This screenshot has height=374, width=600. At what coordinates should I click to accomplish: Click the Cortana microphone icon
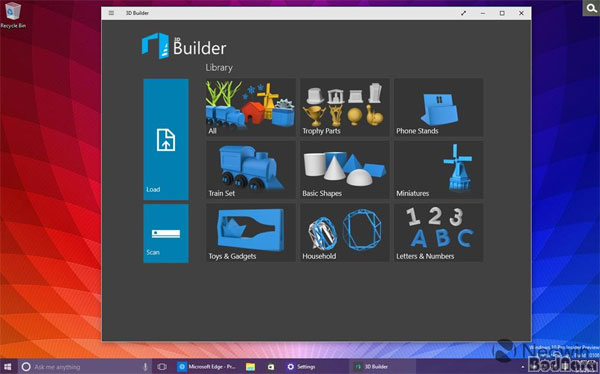(145, 367)
